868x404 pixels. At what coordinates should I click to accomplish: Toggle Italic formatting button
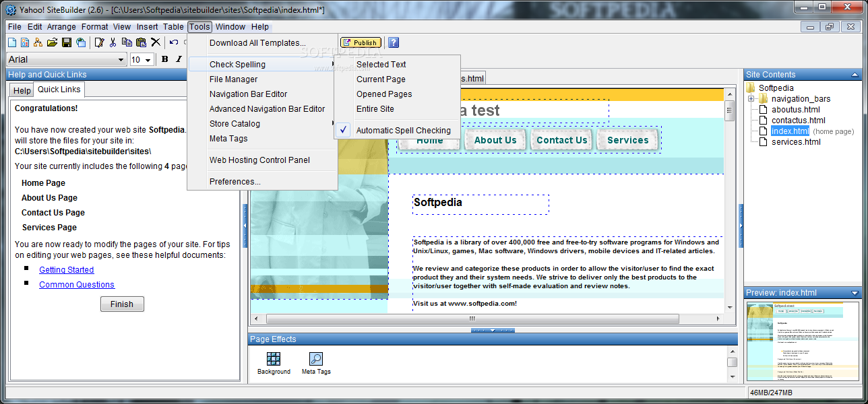click(x=179, y=59)
